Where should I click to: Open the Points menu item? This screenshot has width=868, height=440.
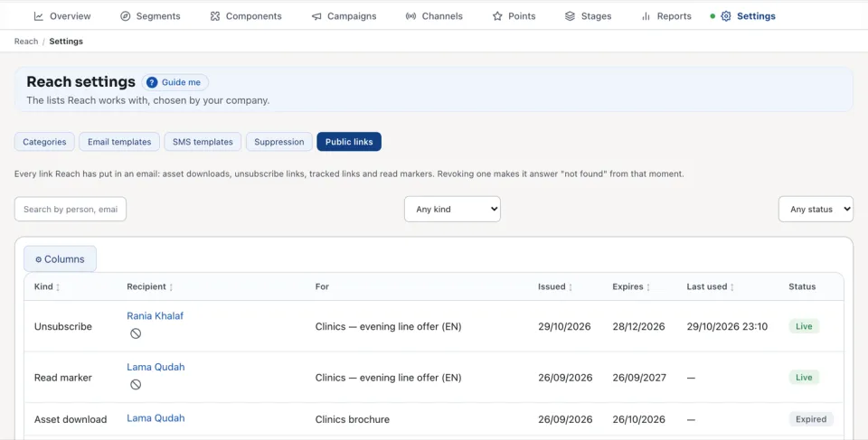click(x=514, y=16)
